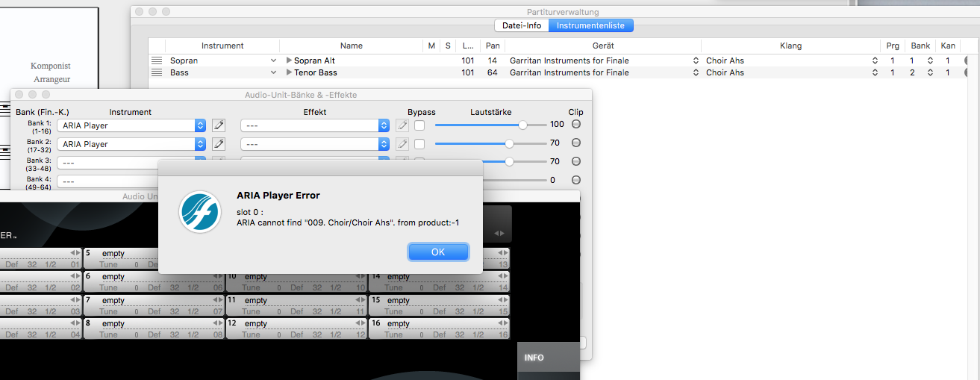Click the drag handle icon for Bass row
This screenshot has height=380, width=980.
click(157, 72)
